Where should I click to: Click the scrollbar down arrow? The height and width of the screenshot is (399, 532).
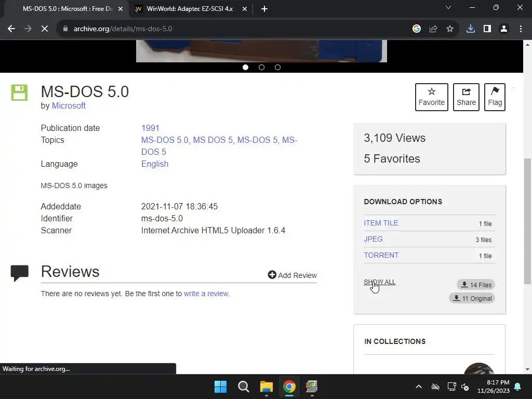528,369
